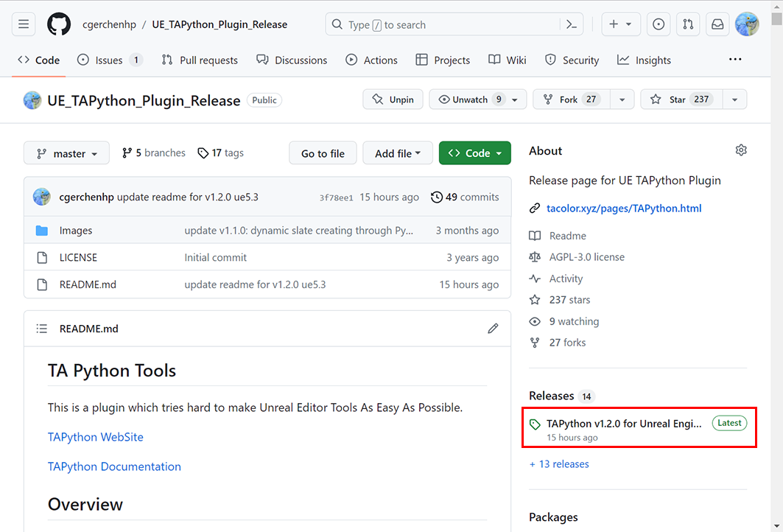Click release tag icon for TAPython v1.2.0
The width and height of the screenshot is (783, 532).
click(x=535, y=424)
